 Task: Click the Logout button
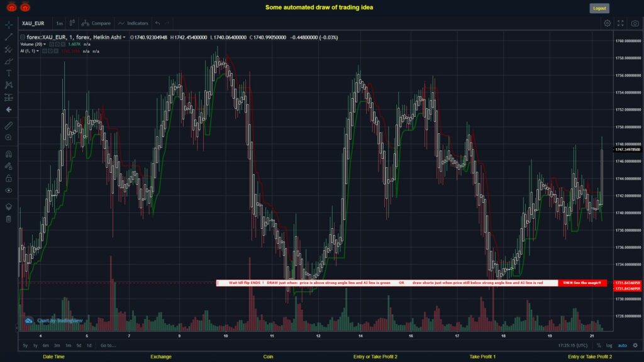click(x=599, y=8)
